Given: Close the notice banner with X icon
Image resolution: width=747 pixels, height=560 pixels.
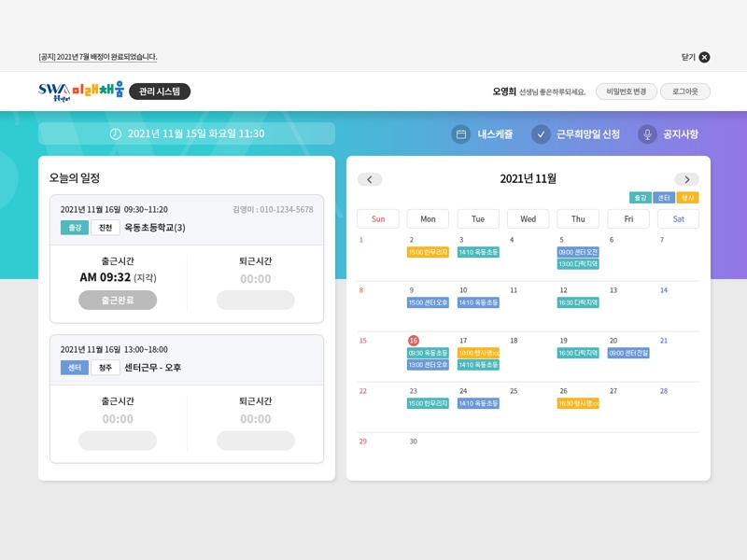Looking at the screenshot, I should [x=704, y=57].
